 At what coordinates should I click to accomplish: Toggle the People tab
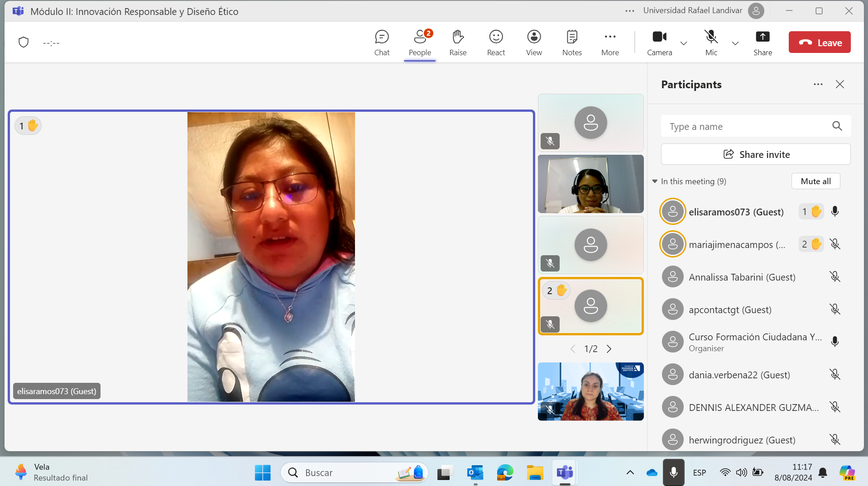point(420,43)
